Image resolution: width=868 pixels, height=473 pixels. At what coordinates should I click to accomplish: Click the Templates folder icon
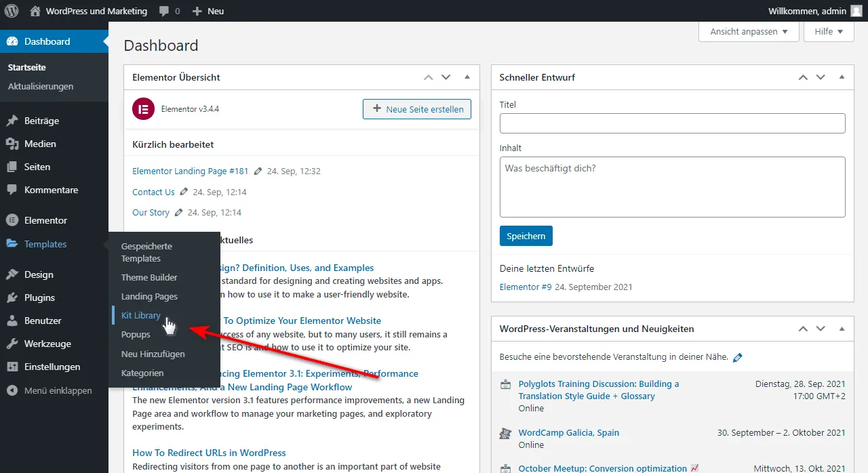point(12,244)
